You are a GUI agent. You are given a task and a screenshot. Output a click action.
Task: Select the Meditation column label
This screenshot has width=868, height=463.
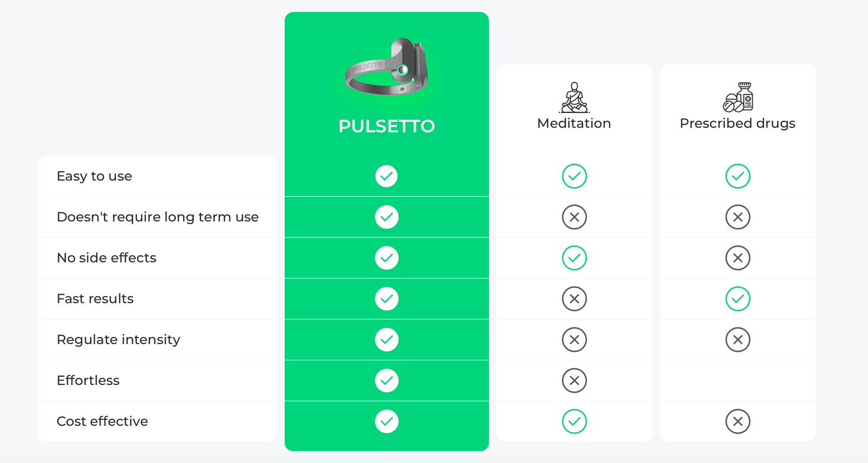coord(574,123)
